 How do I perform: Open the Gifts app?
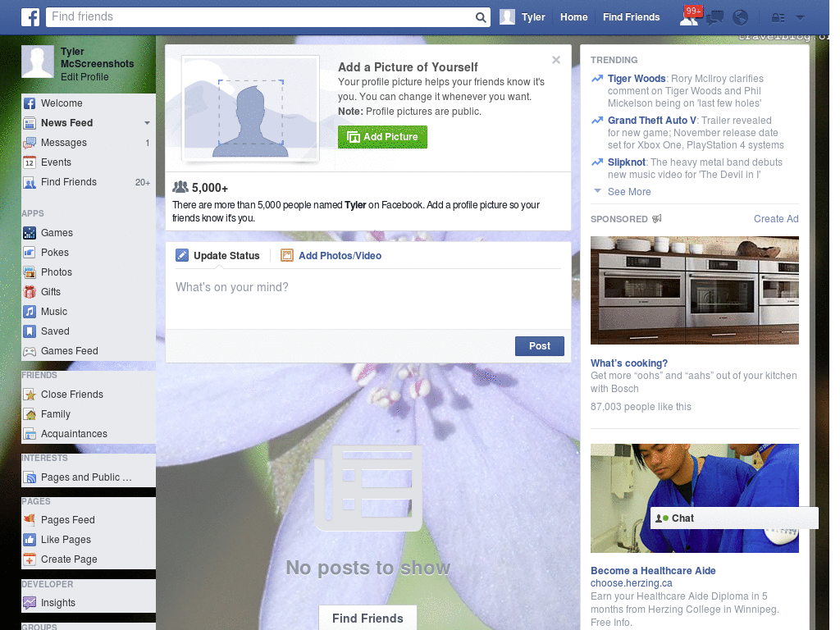(x=89, y=292)
